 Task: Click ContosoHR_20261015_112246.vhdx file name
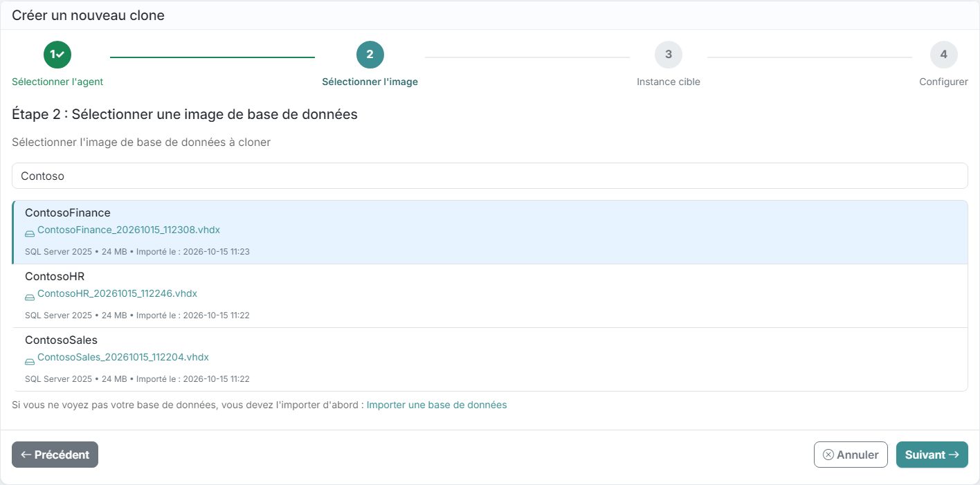pyautogui.click(x=117, y=293)
